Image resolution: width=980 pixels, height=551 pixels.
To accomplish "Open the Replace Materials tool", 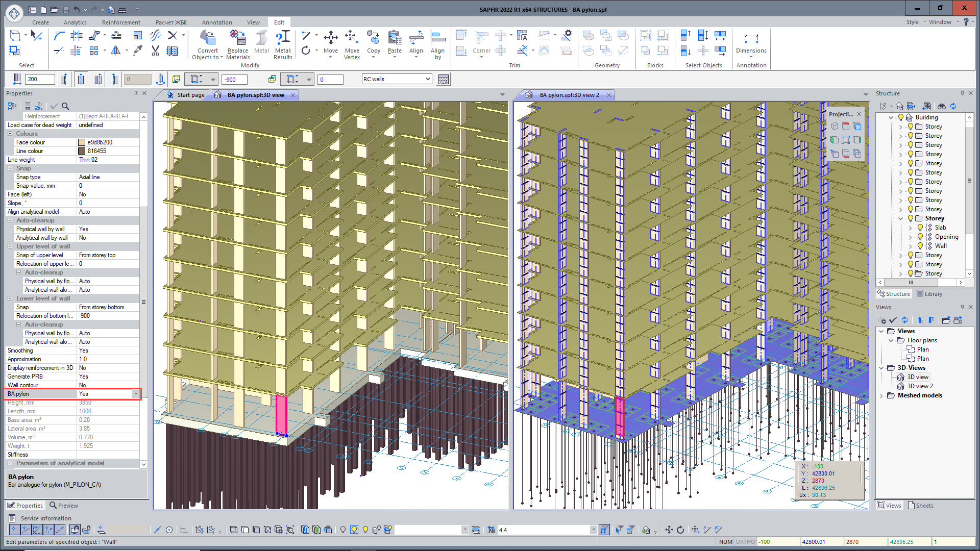I will pos(237,39).
